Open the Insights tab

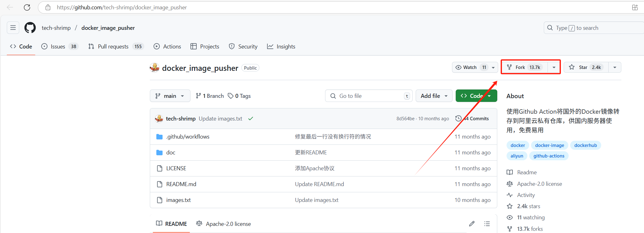[x=281, y=47]
